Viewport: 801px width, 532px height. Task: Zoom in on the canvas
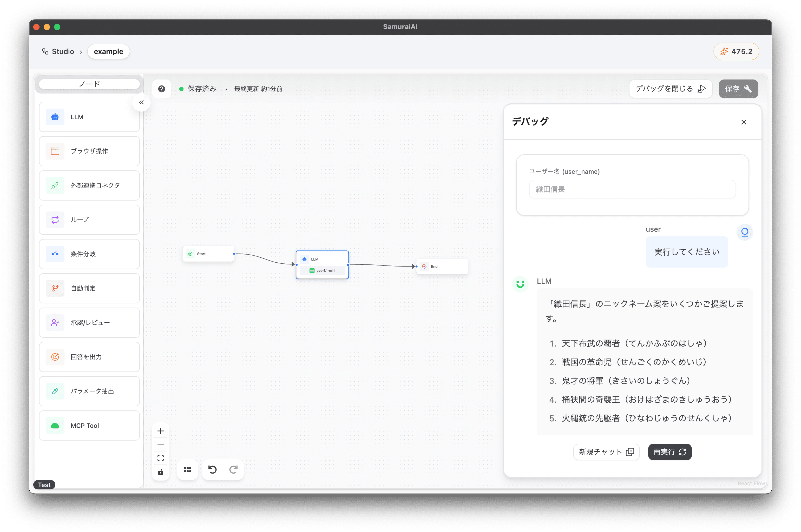point(161,431)
